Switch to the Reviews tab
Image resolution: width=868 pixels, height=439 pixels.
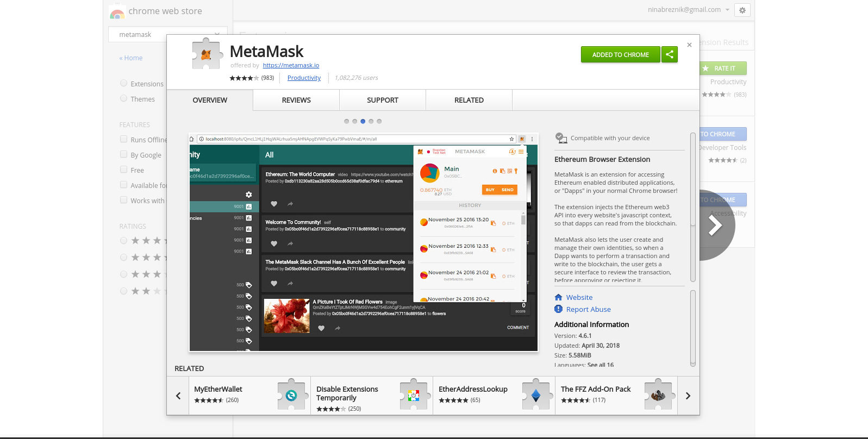click(x=296, y=100)
